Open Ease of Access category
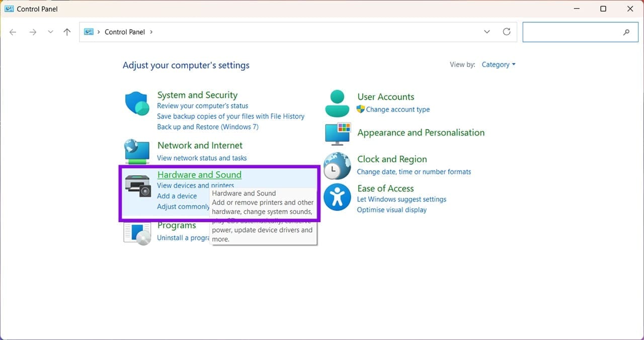 coord(385,188)
